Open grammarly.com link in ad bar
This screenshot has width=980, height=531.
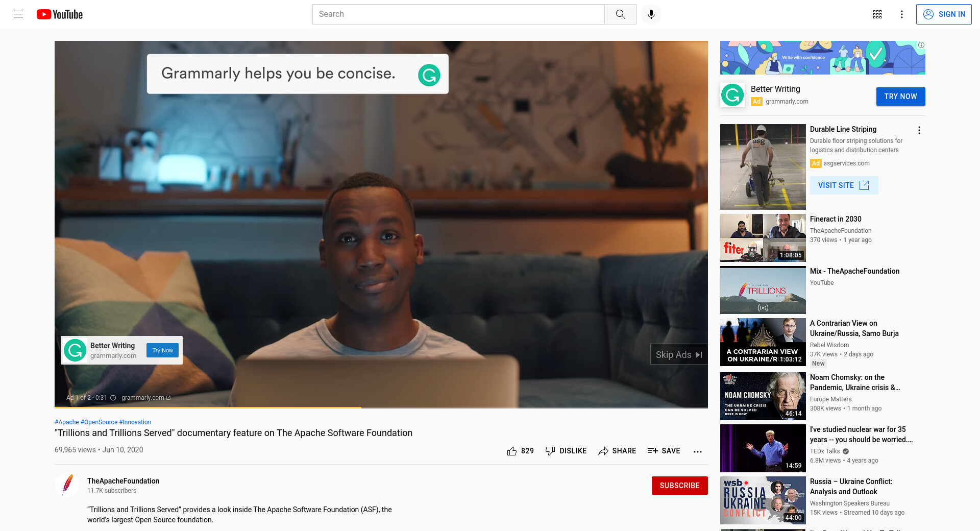(146, 398)
